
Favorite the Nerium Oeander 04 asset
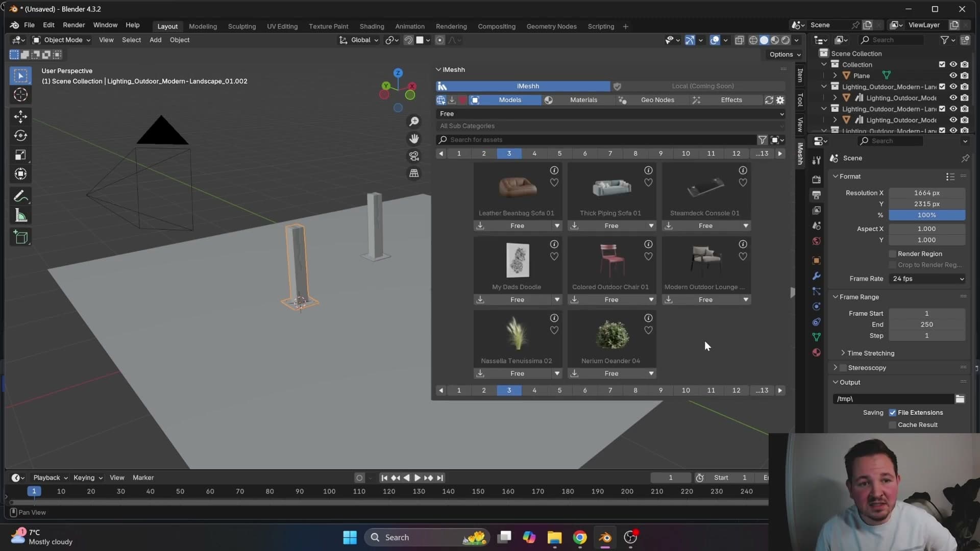(x=648, y=331)
